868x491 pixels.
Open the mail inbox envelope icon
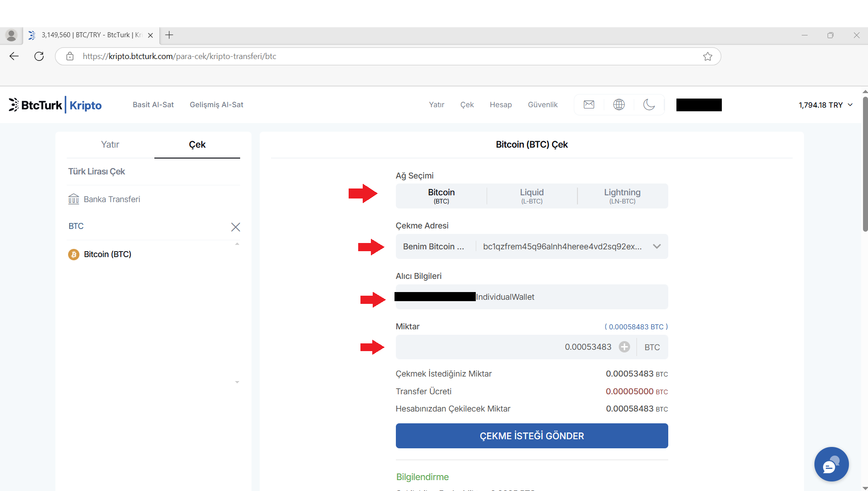pyautogui.click(x=589, y=105)
